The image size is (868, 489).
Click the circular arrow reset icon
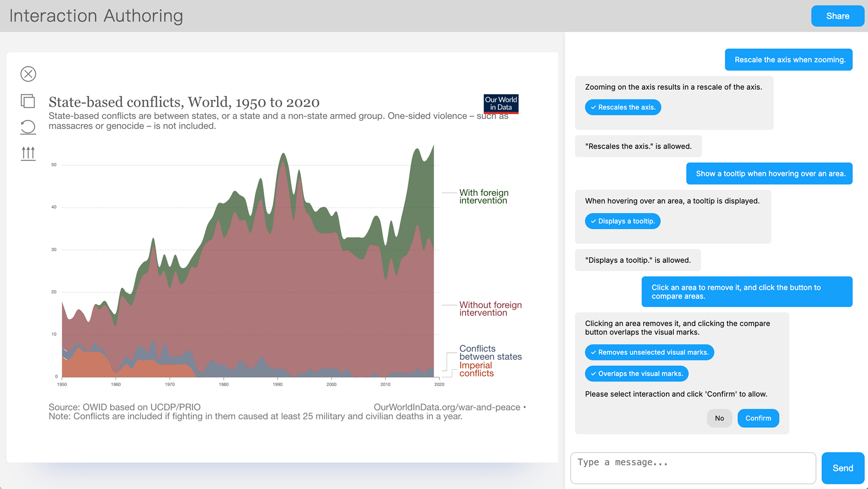point(28,127)
